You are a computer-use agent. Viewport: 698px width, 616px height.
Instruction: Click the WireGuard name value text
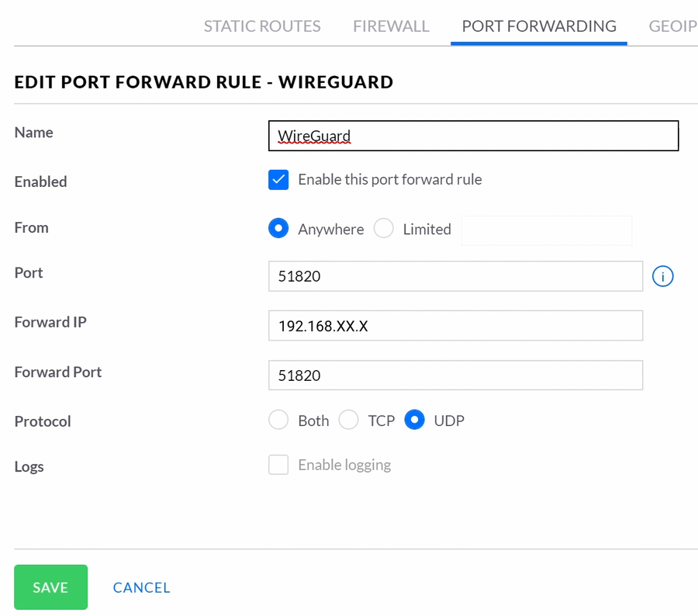(313, 135)
